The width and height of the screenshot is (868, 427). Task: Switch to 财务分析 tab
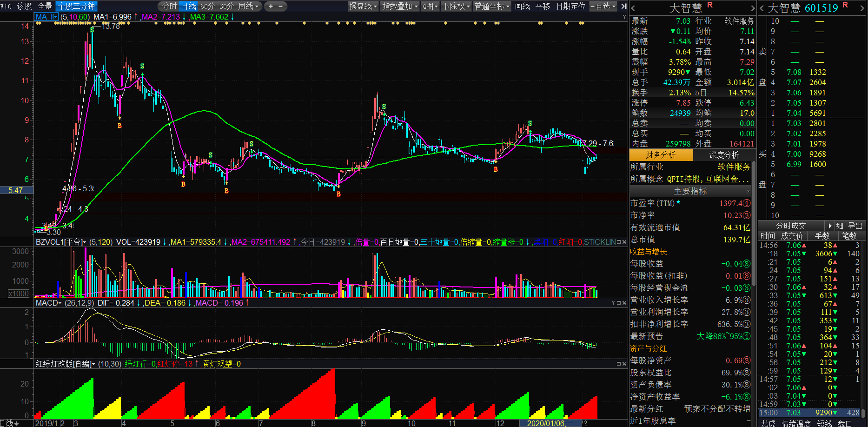tap(661, 155)
